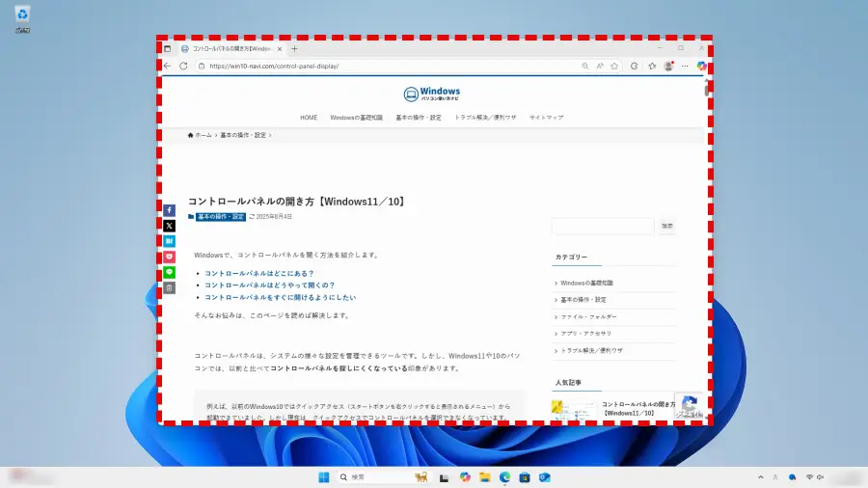Click the sidebar search text field

[603, 226]
